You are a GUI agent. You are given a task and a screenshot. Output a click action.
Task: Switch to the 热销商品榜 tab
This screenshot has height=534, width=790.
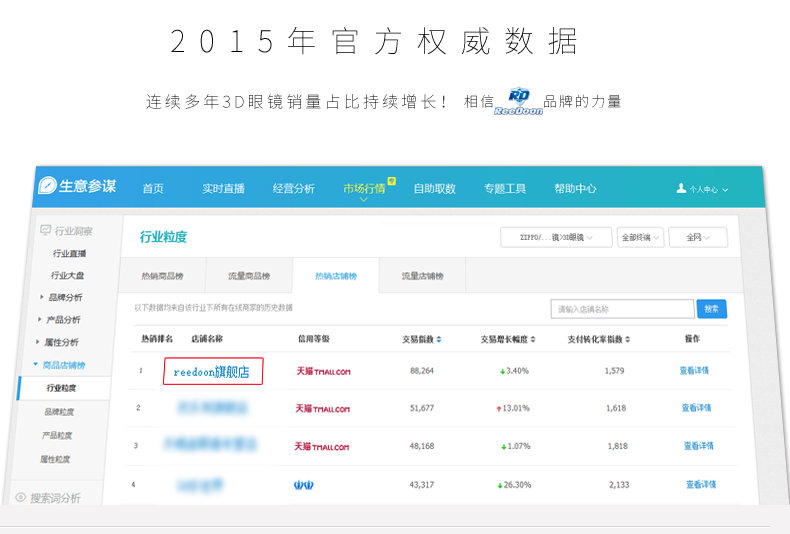click(162, 276)
